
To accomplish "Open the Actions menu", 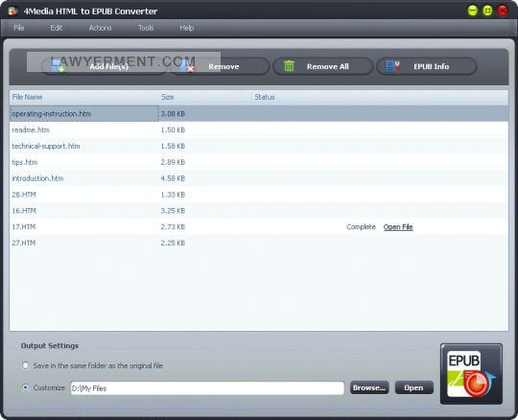I will click(100, 28).
